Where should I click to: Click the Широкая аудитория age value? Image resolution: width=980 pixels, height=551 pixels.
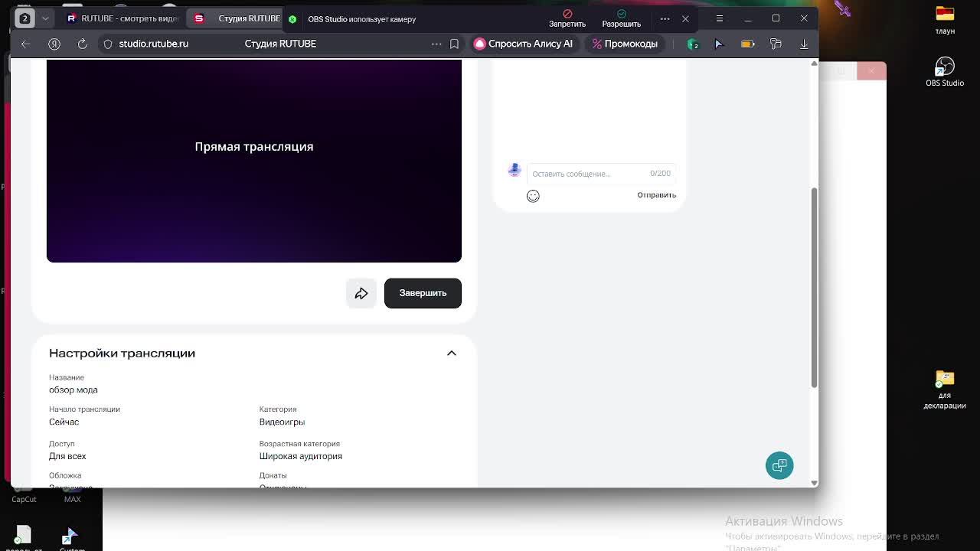pos(301,457)
